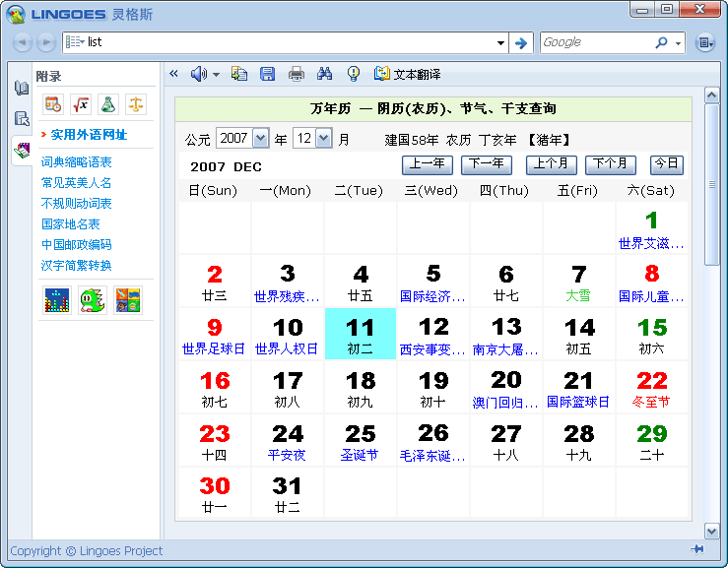Open the 实用外语网址 link
This screenshot has height=568, width=728.
[x=89, y=135]
